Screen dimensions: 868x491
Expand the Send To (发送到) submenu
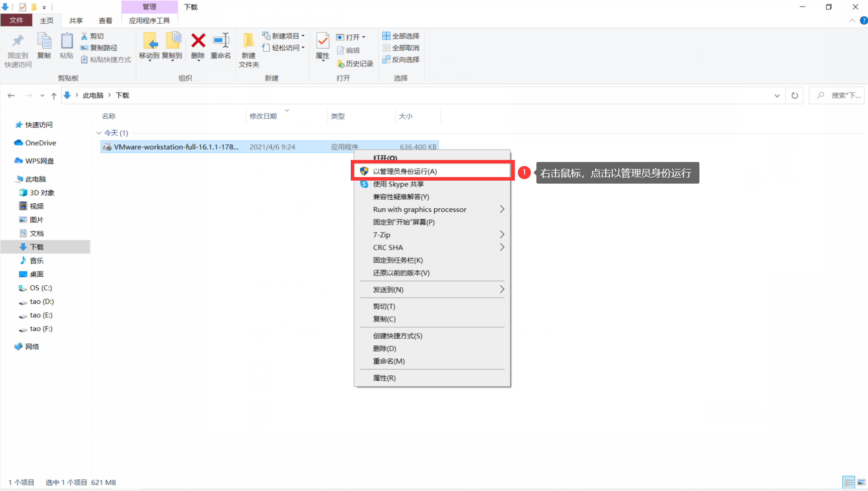click(x=432, y=289)
